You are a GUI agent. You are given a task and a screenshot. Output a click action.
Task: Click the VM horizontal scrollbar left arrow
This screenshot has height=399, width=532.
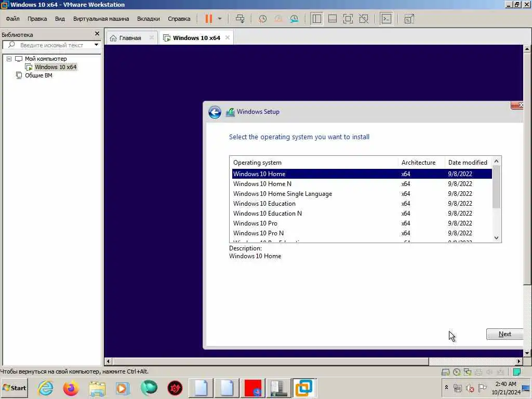point(108,362)
